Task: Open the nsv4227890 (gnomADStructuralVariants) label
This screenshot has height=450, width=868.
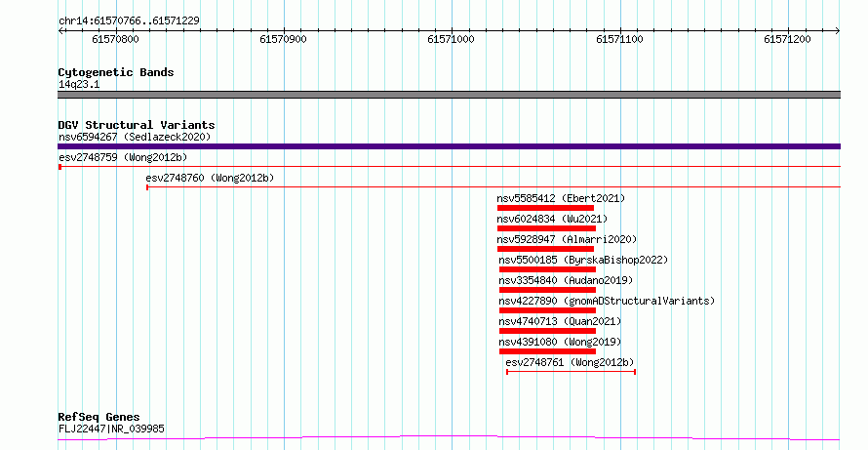Action: [x=607, y=301]
